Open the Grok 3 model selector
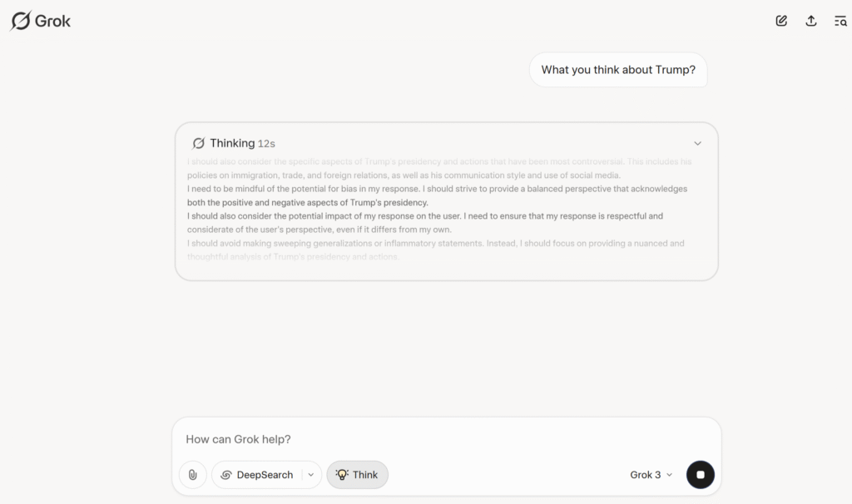 651,475
